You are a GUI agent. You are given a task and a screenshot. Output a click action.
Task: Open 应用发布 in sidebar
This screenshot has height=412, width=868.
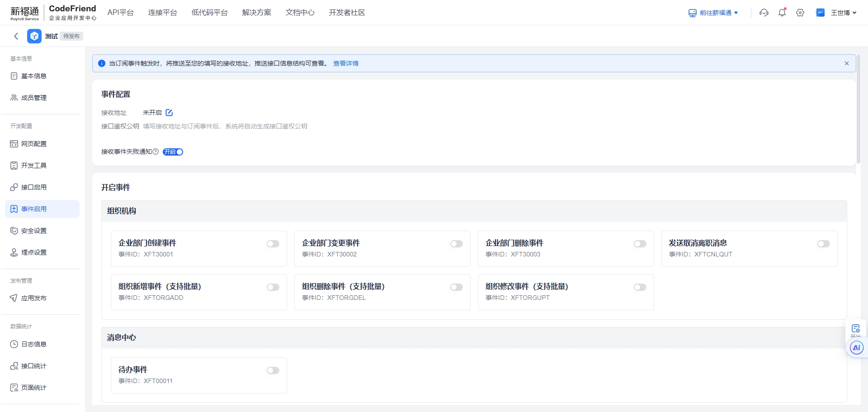pyautogui.click(x=42, y=298)
